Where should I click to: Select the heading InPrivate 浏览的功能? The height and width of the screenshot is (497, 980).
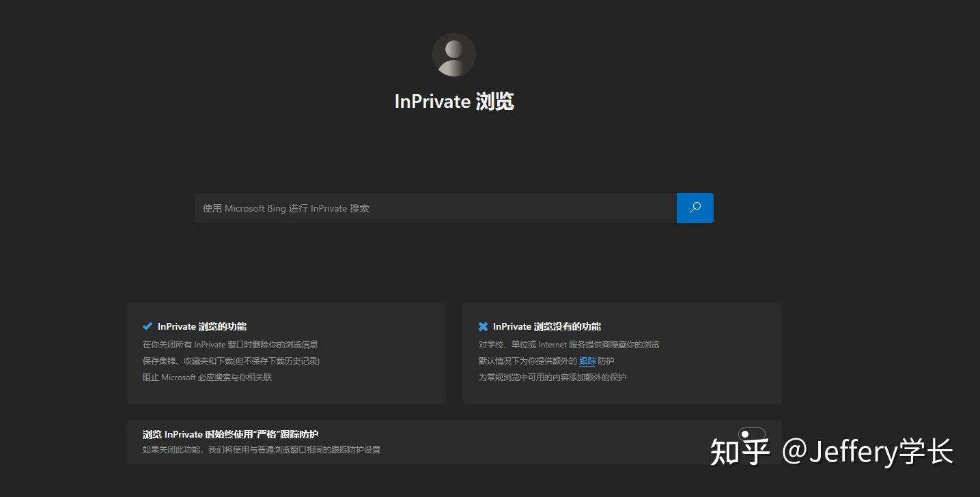pos(202,327)
